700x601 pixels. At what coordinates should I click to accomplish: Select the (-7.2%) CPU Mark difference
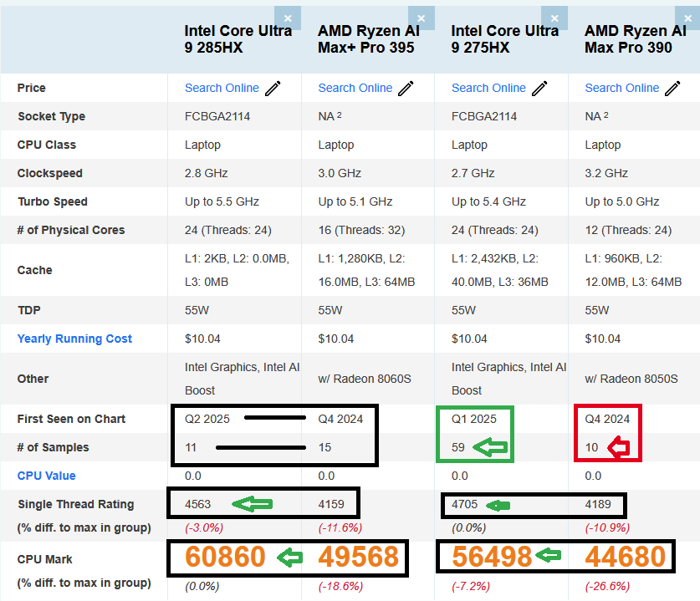coord(471,586)
